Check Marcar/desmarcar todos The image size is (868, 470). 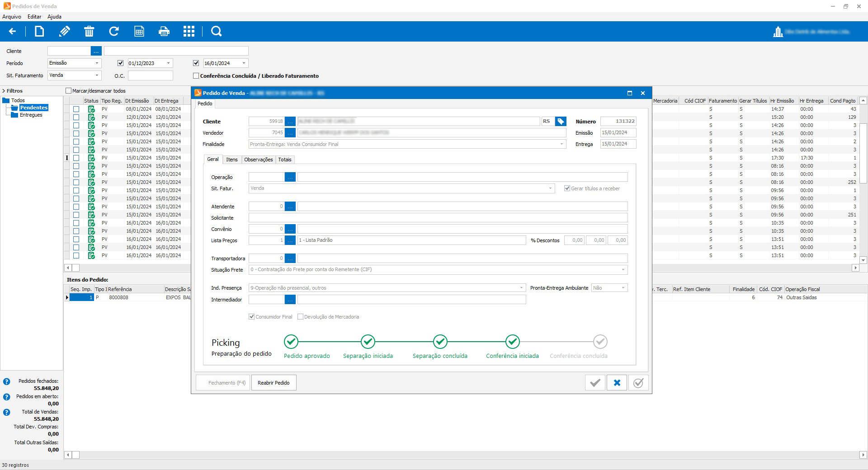click(69, 91)
